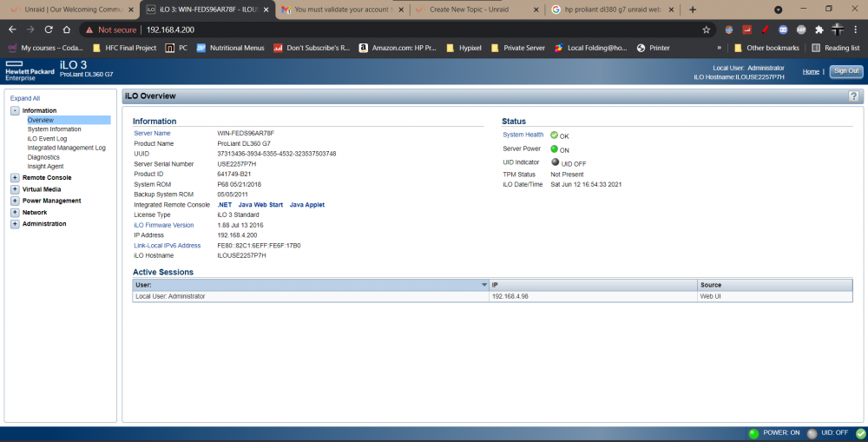The height and width of the screenshot is (442, 868).
Task: Click the iLO Firmware Version link
Action: 163,226
